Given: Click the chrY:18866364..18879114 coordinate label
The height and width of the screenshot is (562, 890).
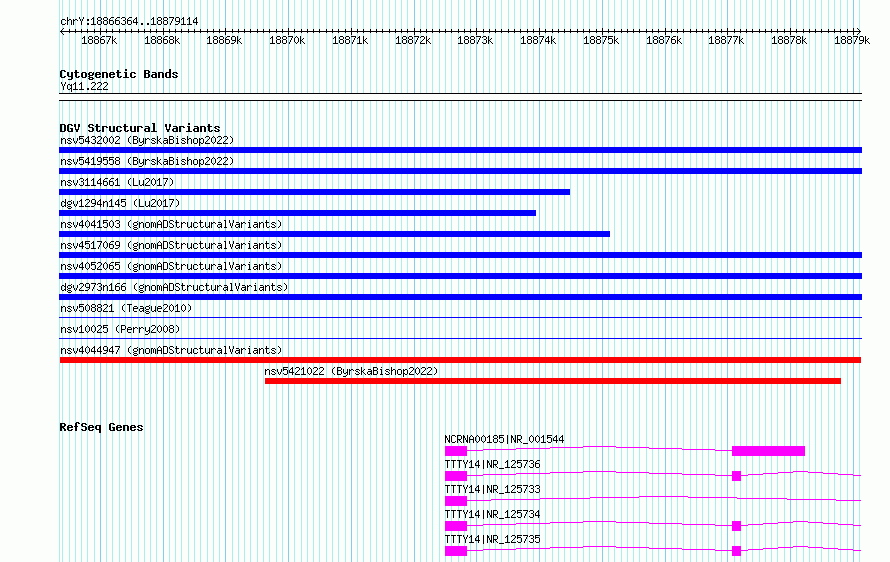Looking at the screenshot, I should click(x=129, y=22).
